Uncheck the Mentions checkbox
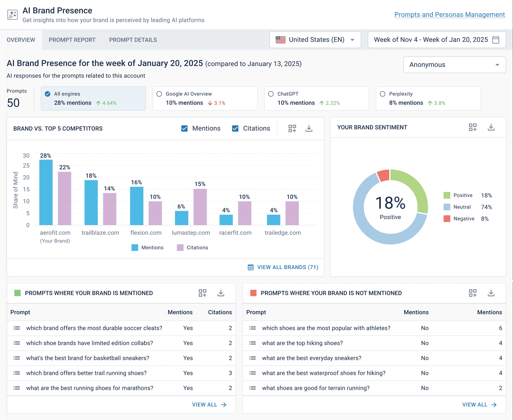 point(184,128)
